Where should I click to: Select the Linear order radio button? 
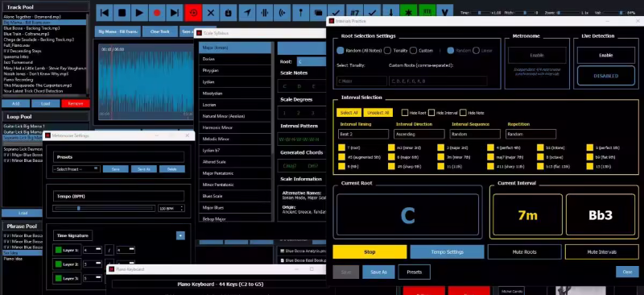[x=476, y=51]
